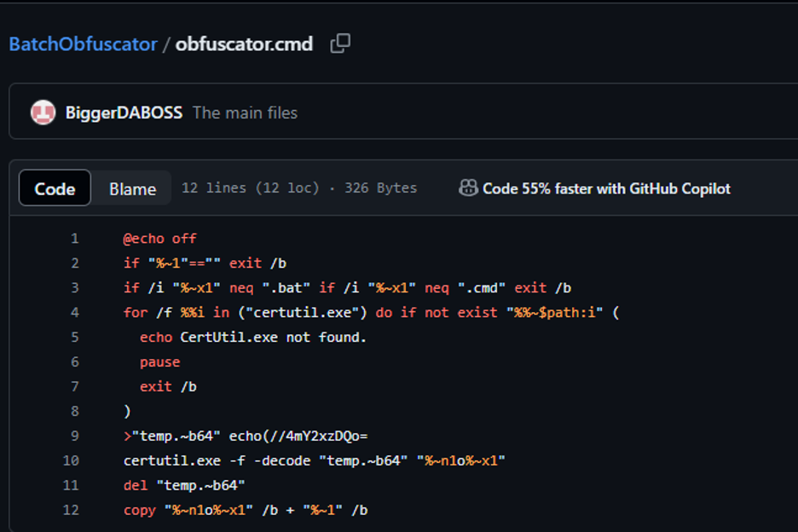Click "certutil.exe" in the for loop line
Viewport: 798px width, 532px height.
303,313
